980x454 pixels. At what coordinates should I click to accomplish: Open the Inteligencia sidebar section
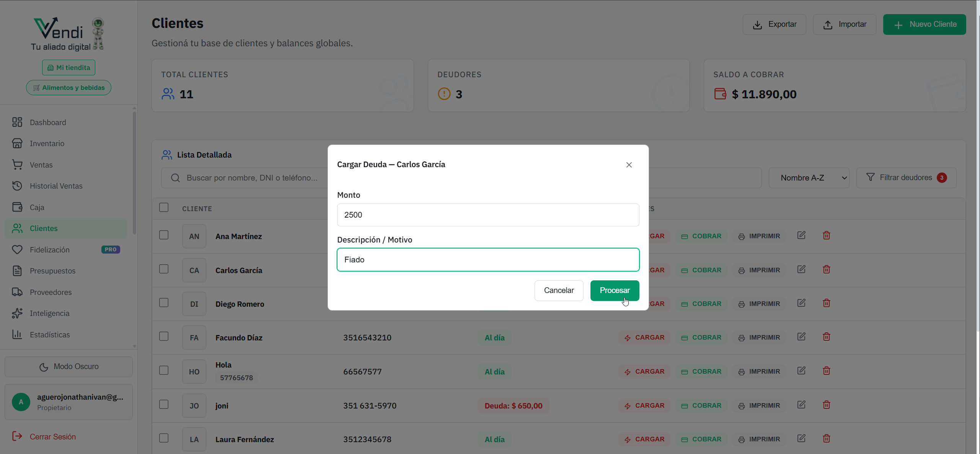49,313
